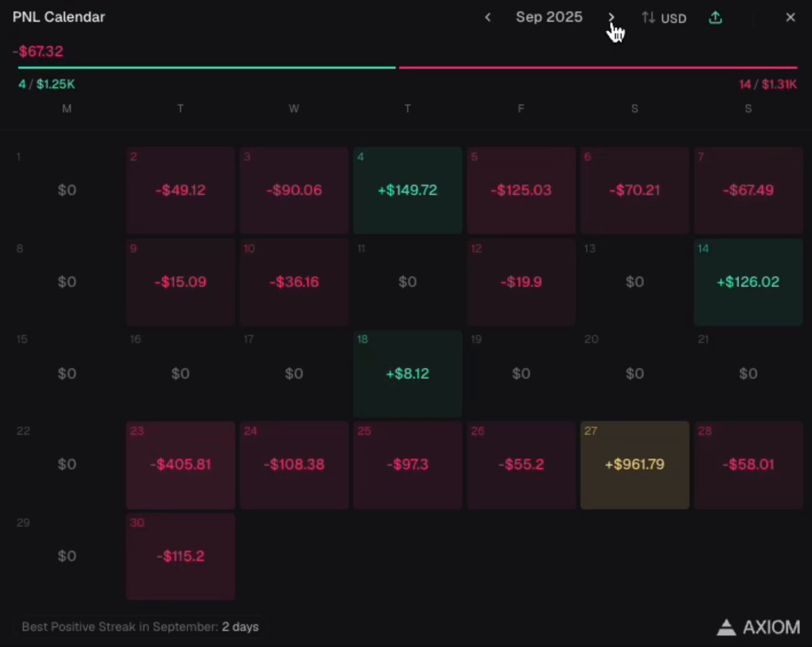Open day 5 with -$125.03
The width and height of the screenshot is (812, 647).
(521, 190)
